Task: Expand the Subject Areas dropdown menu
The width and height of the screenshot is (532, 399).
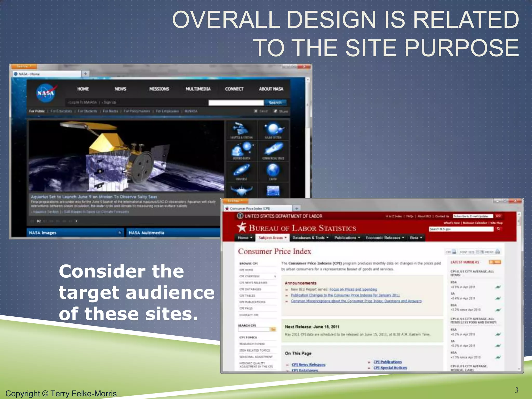Action: (x=272, y=238)
